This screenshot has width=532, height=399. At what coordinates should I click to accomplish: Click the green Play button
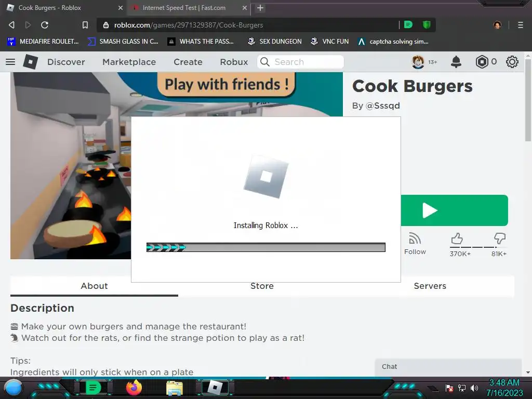(454, 210)
